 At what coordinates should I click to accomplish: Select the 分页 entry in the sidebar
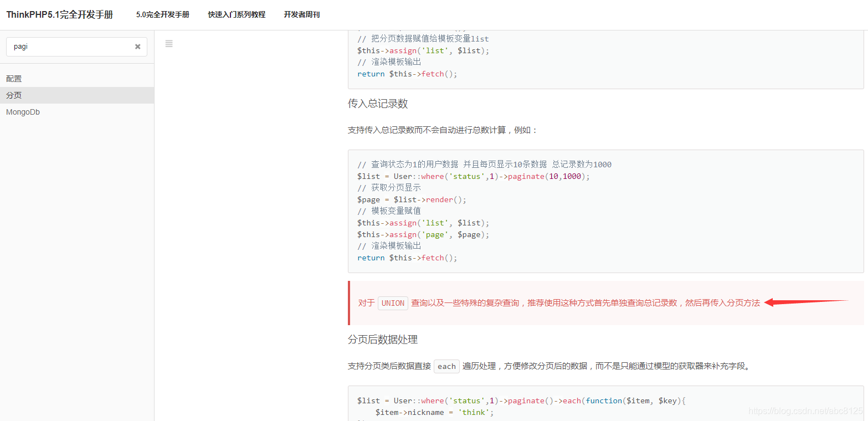pos(77,95)
